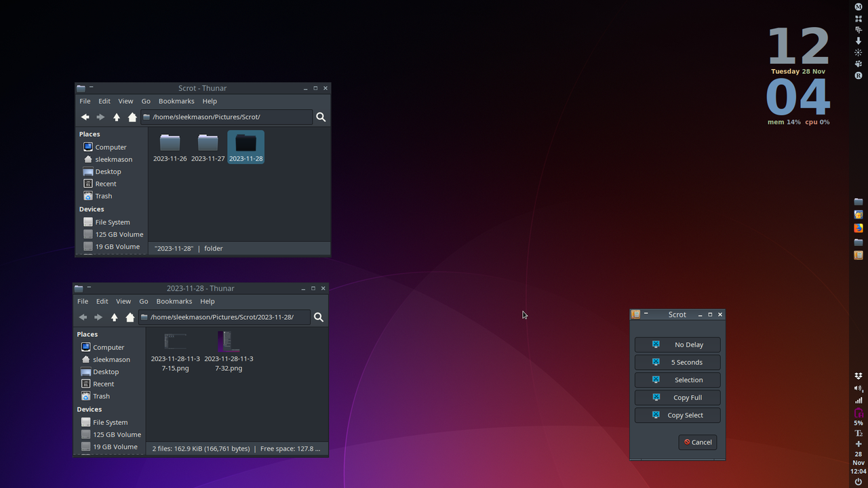Click 5 Seconds button in Scrot dialog
The image size is (868, 488).
point(677,362)
